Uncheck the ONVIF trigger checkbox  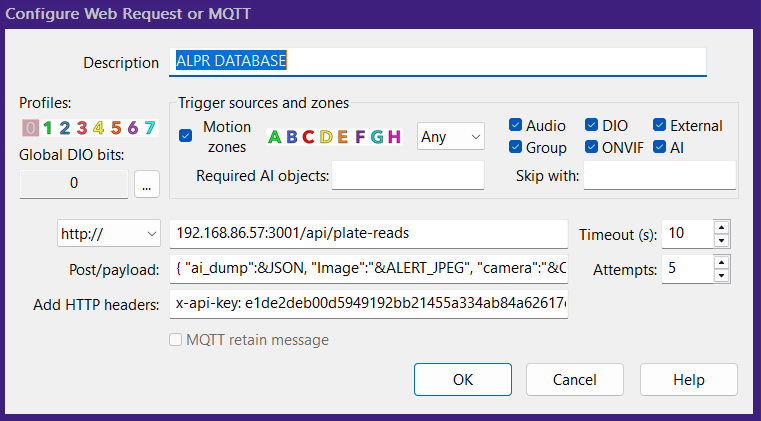click(x=592, y=147)
